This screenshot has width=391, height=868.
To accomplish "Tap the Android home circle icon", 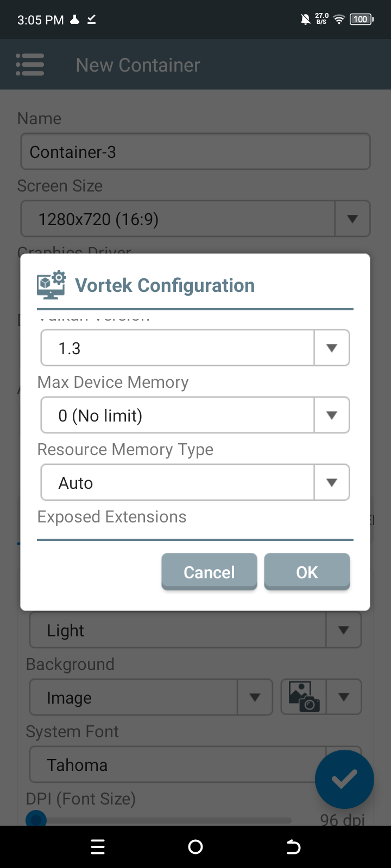I will click(x=195, y=847).
